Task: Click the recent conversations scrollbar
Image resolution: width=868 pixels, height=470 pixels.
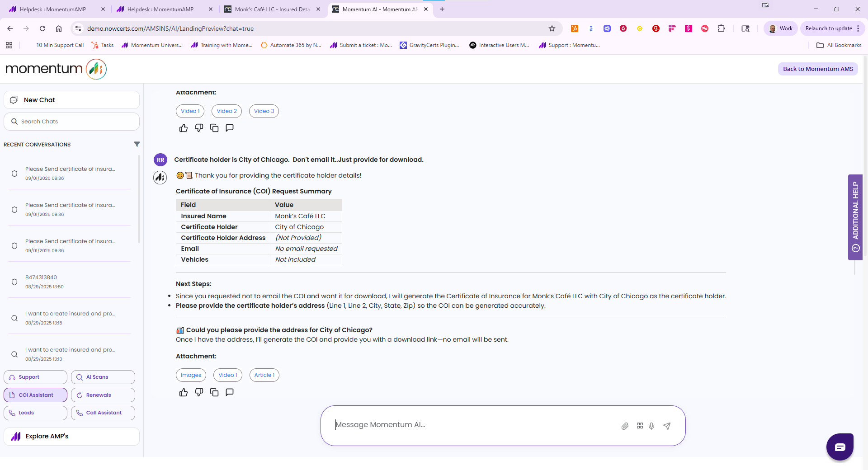Action: click(x=139, y=199)
